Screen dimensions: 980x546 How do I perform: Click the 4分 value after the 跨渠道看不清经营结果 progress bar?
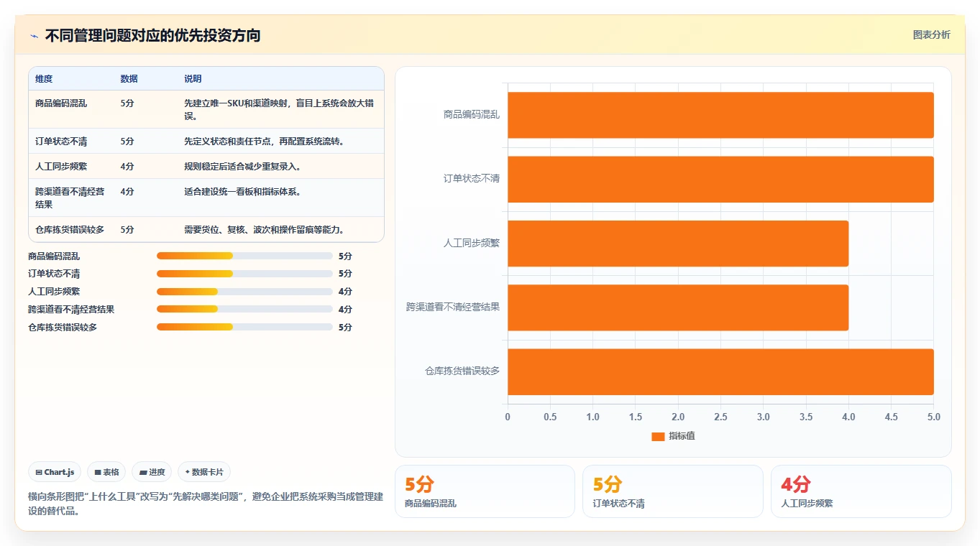point(345,310)
